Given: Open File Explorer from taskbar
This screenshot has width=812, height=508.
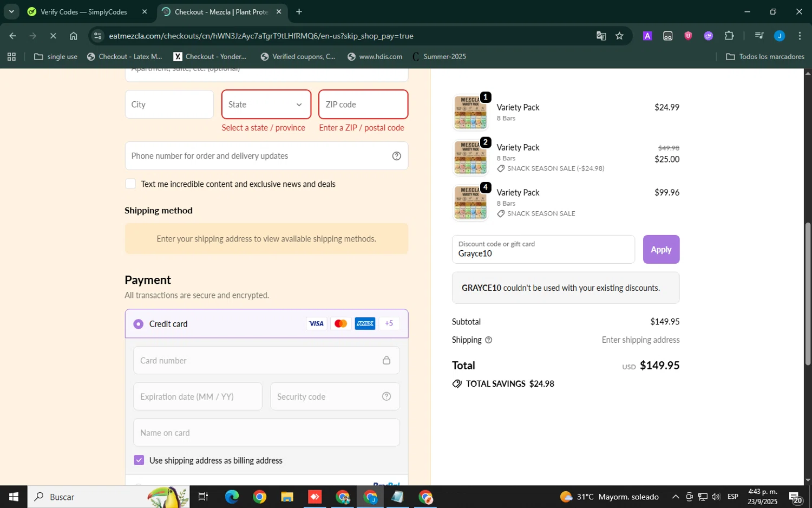Looking at the screenshot, I should [287, 497].
